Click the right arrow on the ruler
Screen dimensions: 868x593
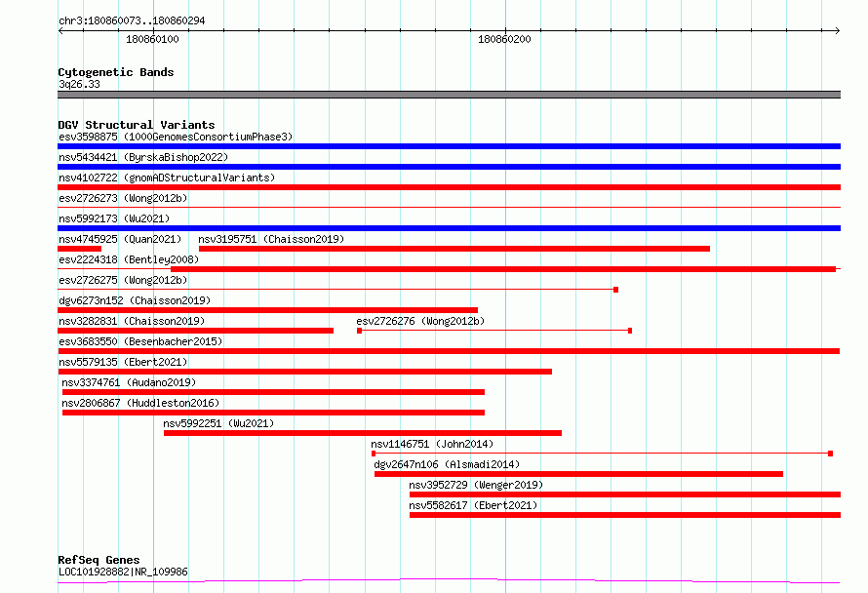click(x=837, y=30)
